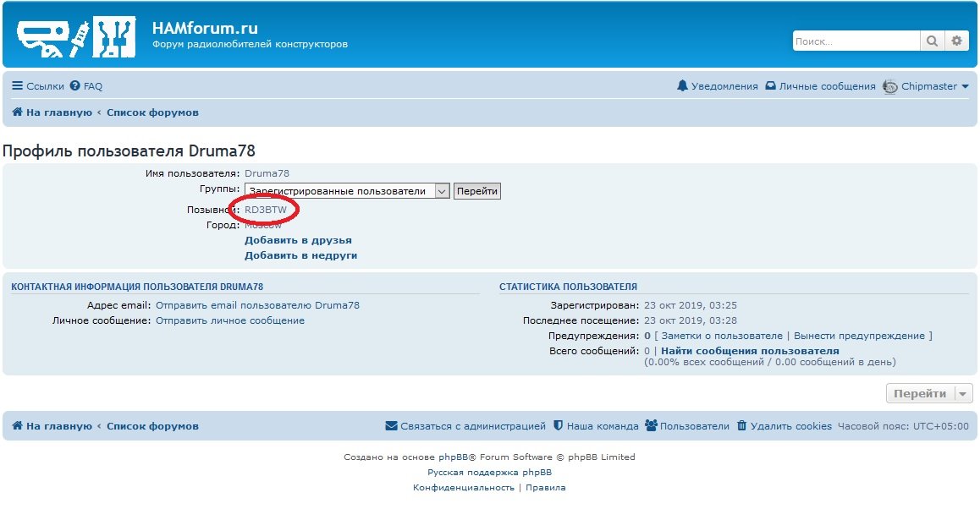Click Удалить cookies in footer
This screenshot has height=509, width=980.
click(790, 426)
